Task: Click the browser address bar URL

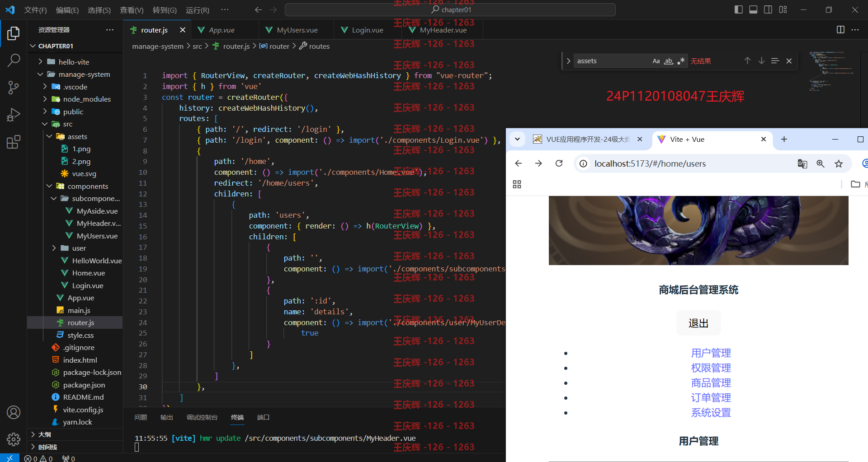Action: pos(650,163)
